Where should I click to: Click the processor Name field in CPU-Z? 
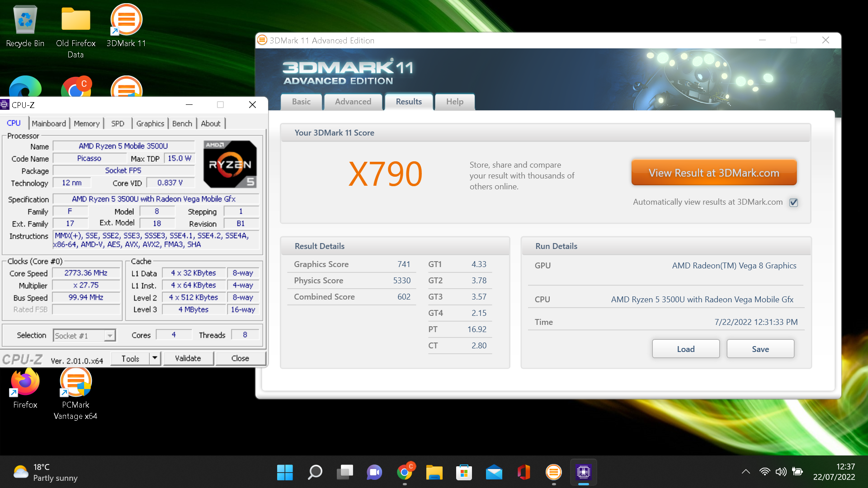tap(123, 146)
